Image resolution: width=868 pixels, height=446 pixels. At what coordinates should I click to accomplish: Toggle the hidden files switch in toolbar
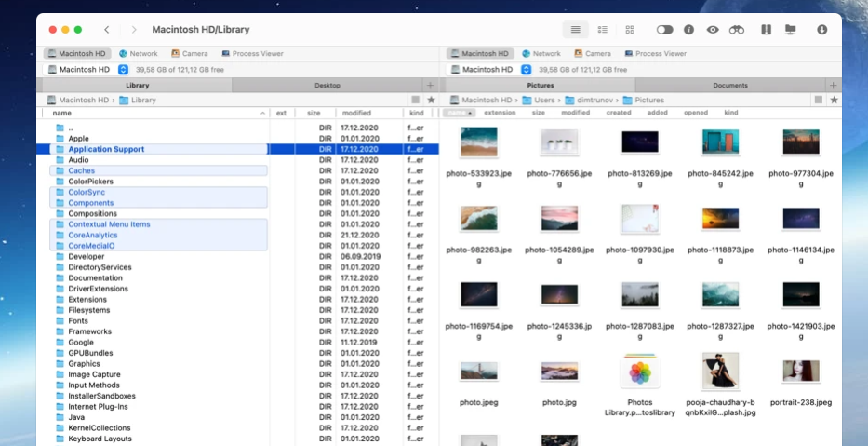click(x=664, y=30)
